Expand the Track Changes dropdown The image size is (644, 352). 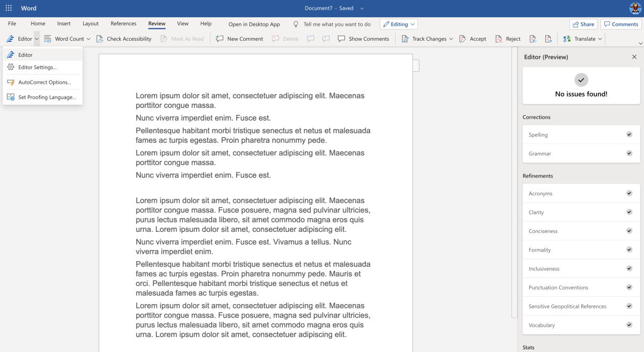click(x=452, y=38)
